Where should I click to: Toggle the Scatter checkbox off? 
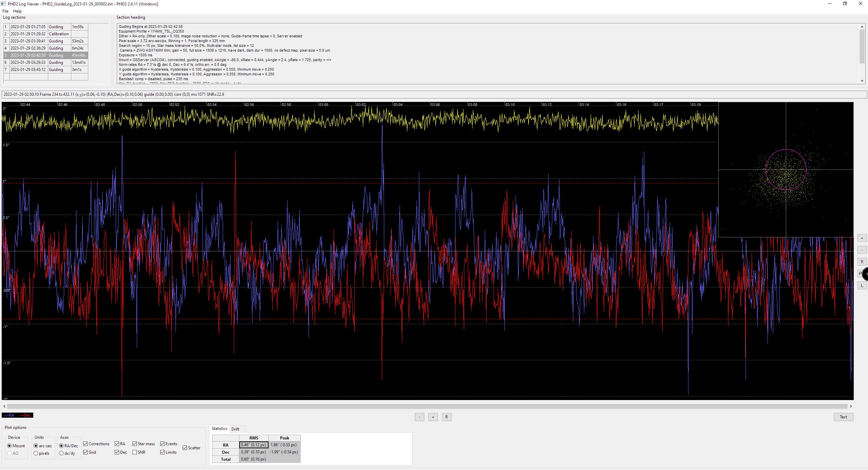185,448
